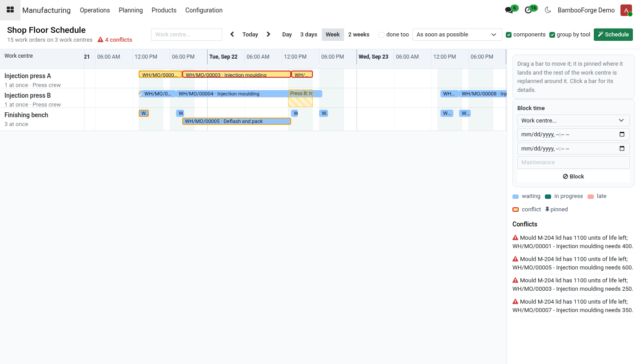Open the Operations menu
Screen dimensions: 640x364
point(95,10)
